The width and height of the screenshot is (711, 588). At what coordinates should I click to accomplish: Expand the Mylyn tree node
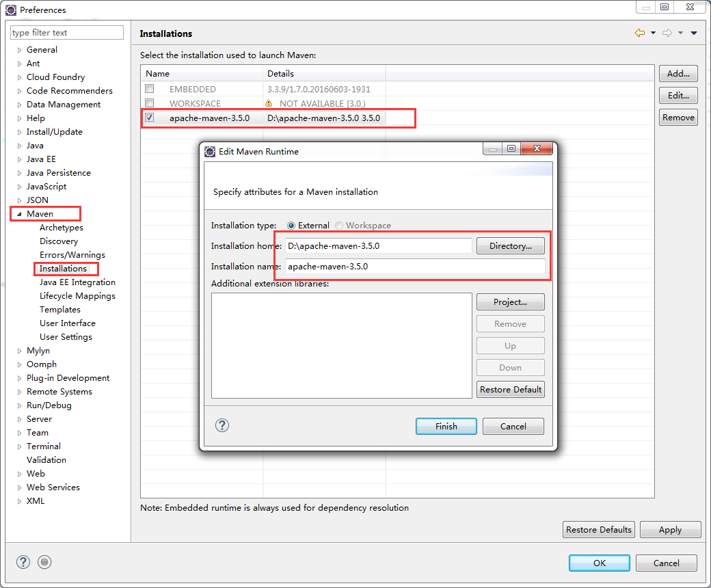click(x=19, y=351)
